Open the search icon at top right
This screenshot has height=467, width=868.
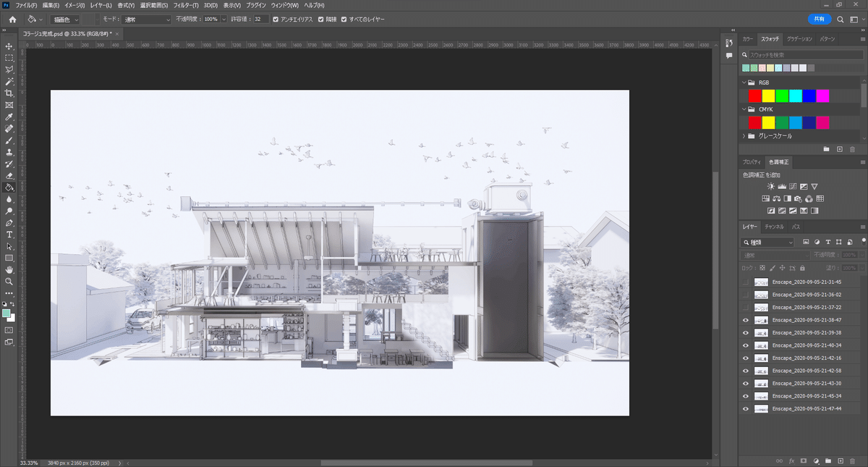coord(841,19)
